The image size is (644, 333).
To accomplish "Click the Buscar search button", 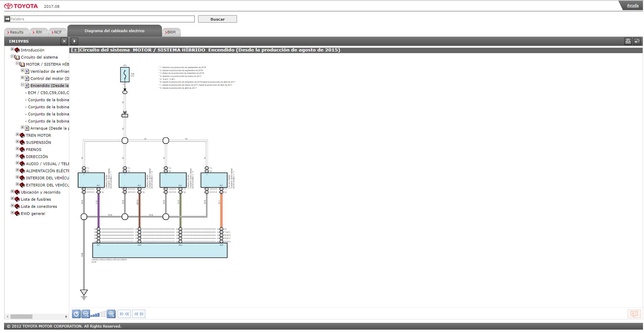I will coord(217,19).
